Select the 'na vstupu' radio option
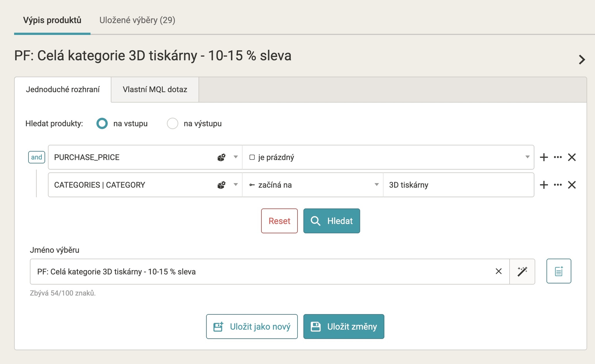The height and width of the screenshot is (364, 595). [x=102, y=123]
